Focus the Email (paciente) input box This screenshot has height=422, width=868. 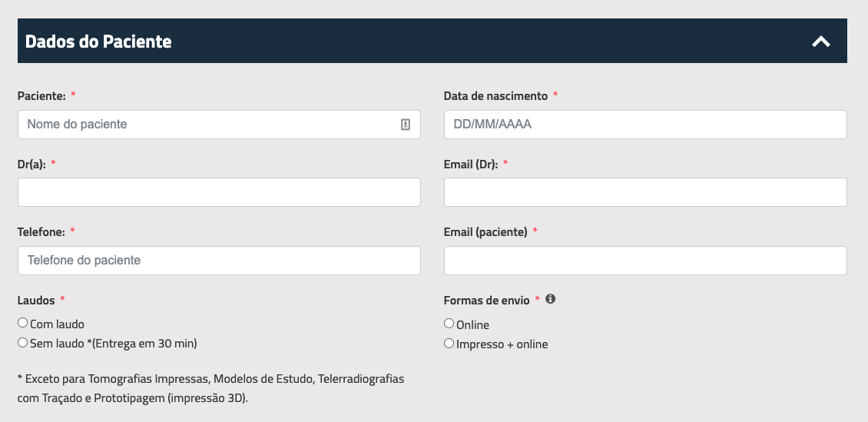tap(645, 261)
